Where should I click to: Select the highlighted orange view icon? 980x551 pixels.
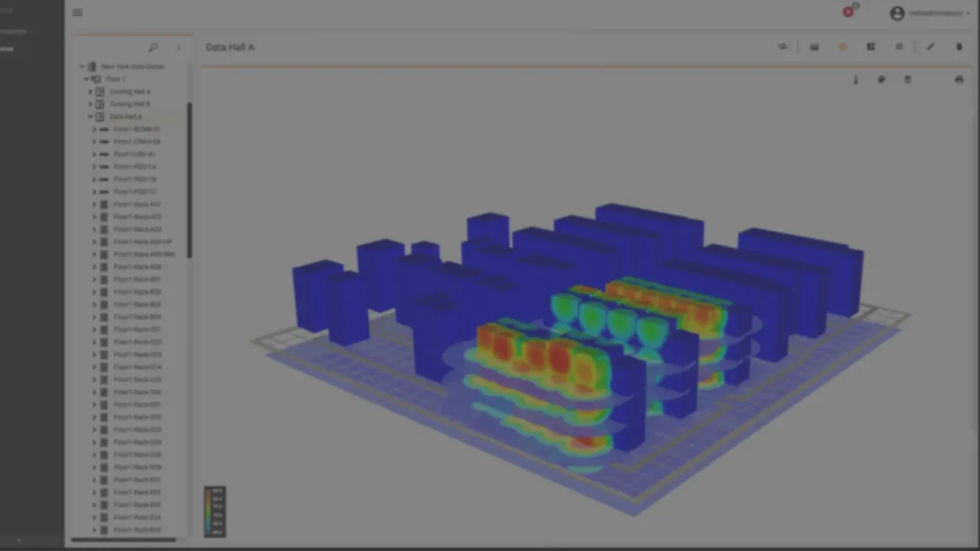pyautogui.click(x=842, y=47)
